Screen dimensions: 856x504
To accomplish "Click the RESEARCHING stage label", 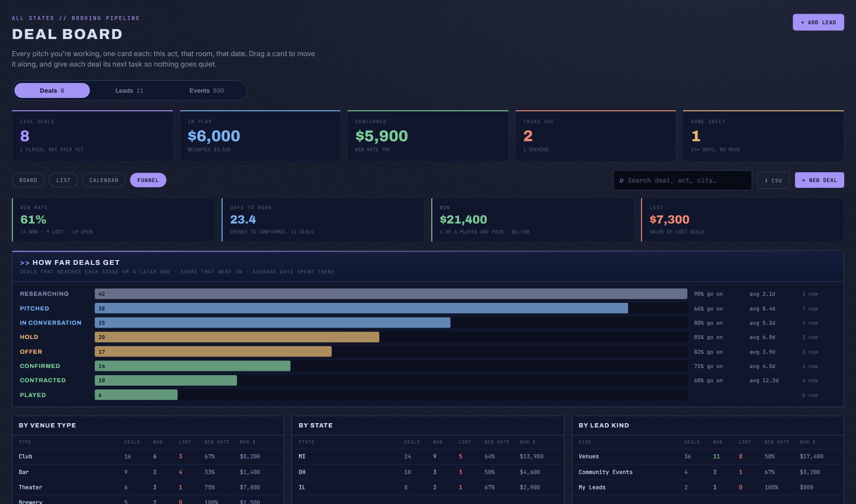I will (x=44, y=294).
